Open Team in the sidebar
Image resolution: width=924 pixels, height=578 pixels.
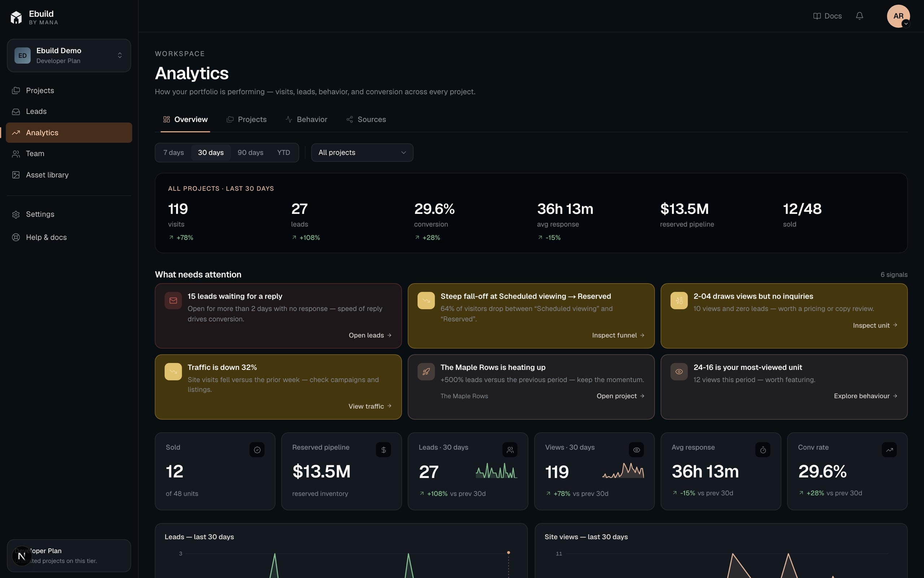[x=69, y=154]
